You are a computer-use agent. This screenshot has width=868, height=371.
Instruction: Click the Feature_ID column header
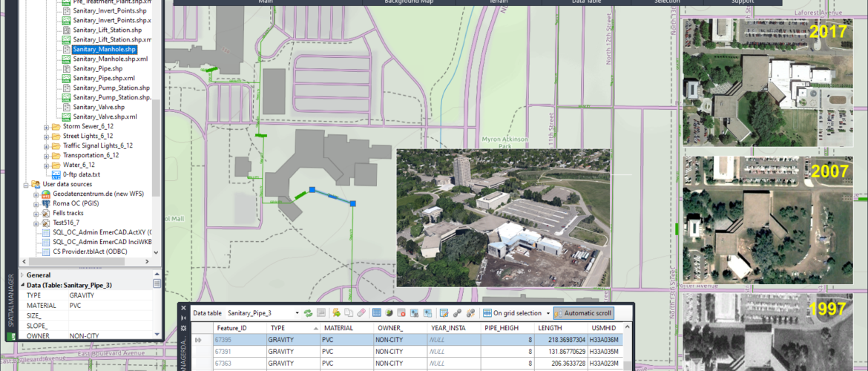[238, 328]
